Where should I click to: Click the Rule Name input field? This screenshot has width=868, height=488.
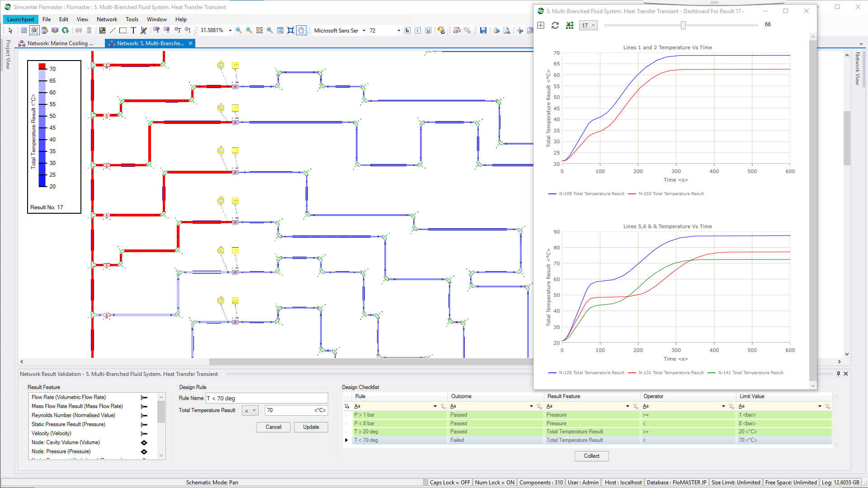tap(266, 398)
